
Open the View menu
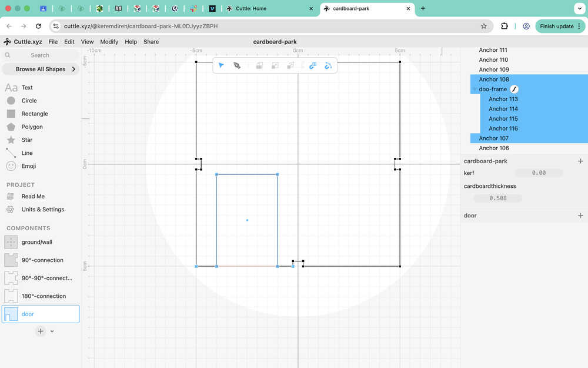pyautogui.click(x=87, y=42)
